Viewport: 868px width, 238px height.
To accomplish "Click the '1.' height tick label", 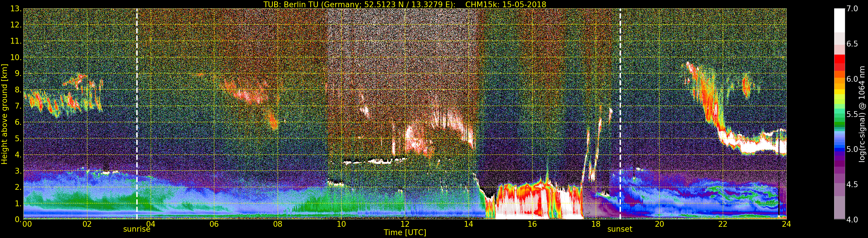I will point(18,203).
